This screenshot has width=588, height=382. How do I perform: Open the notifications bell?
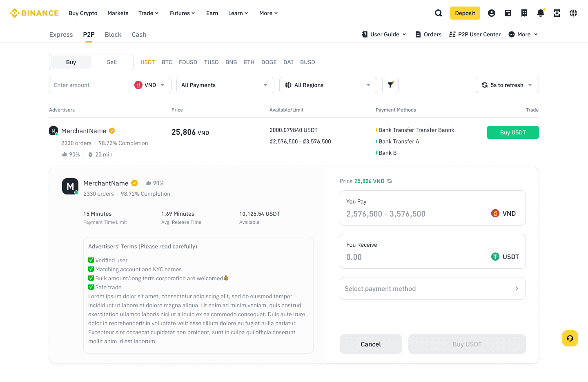pyautogui.click(x=541, y=13)
